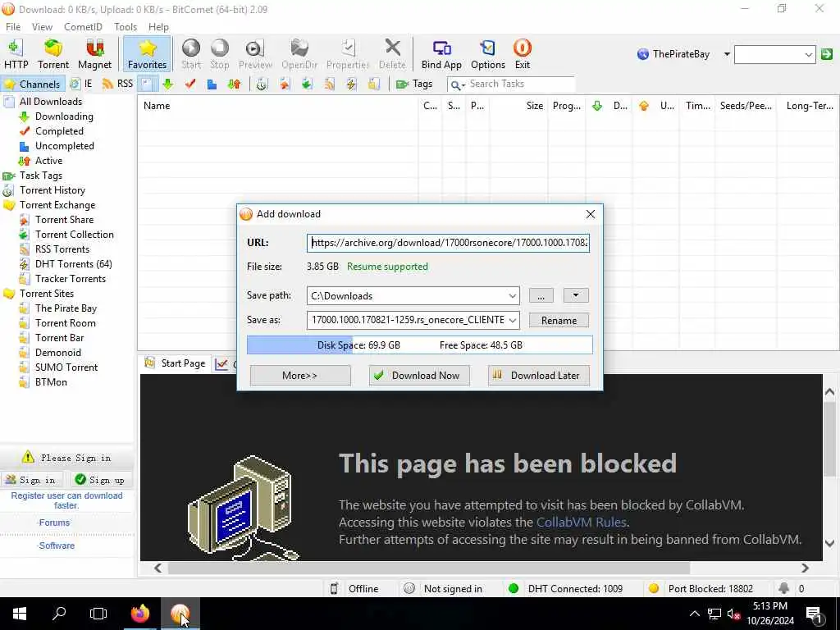Click the URL input field in Add download

click(449, 243)
